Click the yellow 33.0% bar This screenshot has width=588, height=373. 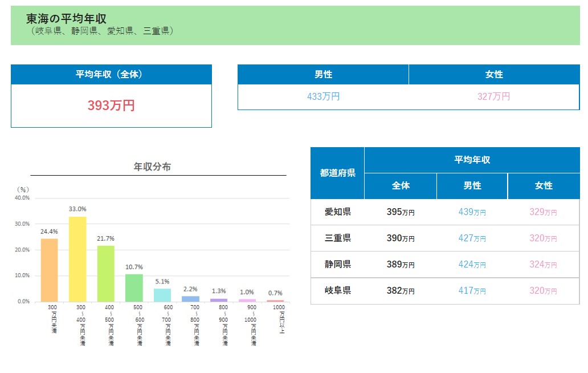pyautogui.click(x=77, y=259)
